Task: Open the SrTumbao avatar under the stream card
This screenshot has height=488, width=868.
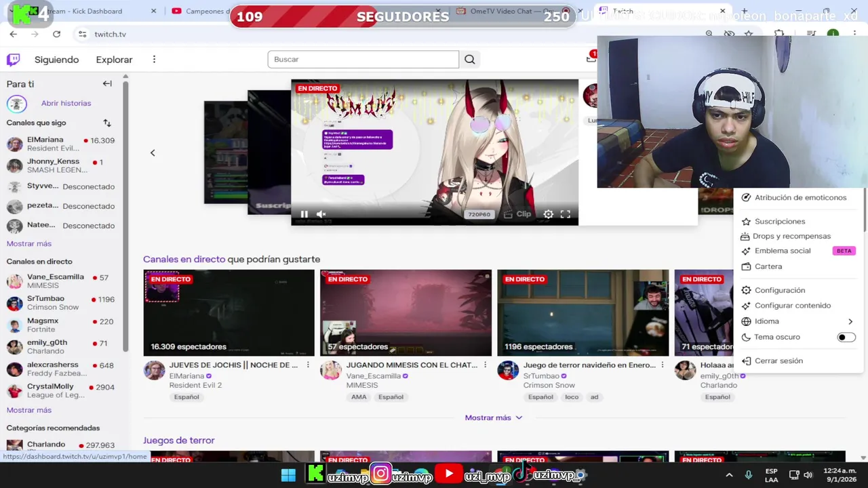Action: tap(508, 371)
